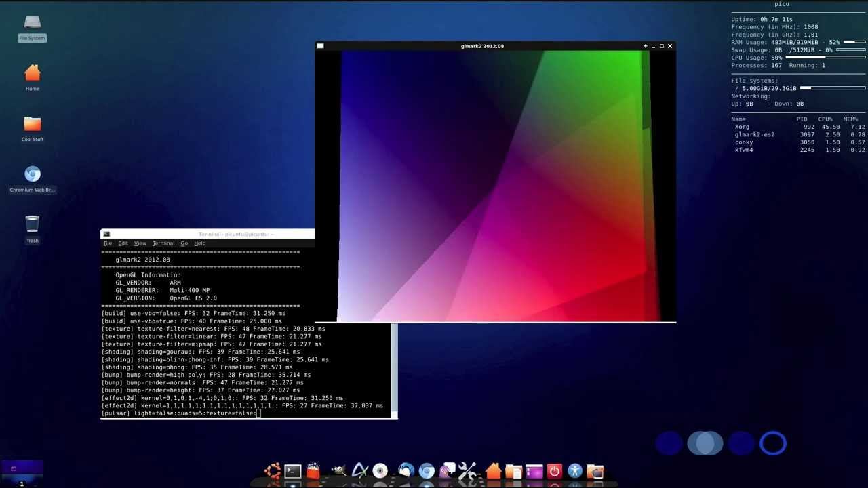The width and height of the screenshot is (868, 488).
Task: Launch GIMP from the dock
Action: 338,470
